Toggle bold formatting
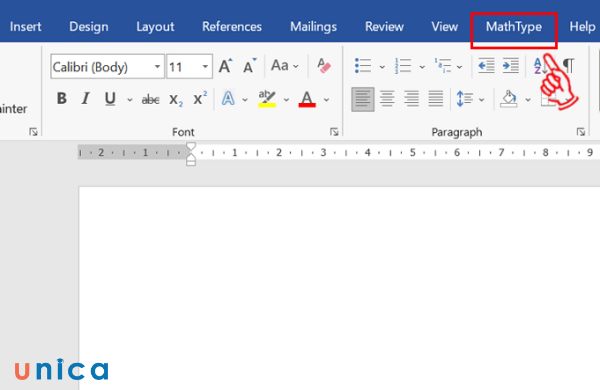 tap(62, 99)
